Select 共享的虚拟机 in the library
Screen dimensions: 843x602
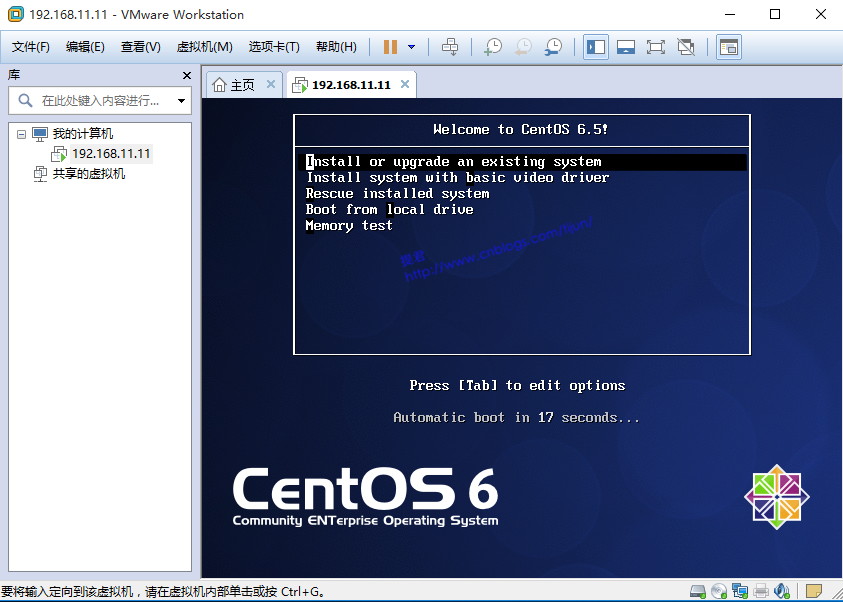click(x=89, y=174)
